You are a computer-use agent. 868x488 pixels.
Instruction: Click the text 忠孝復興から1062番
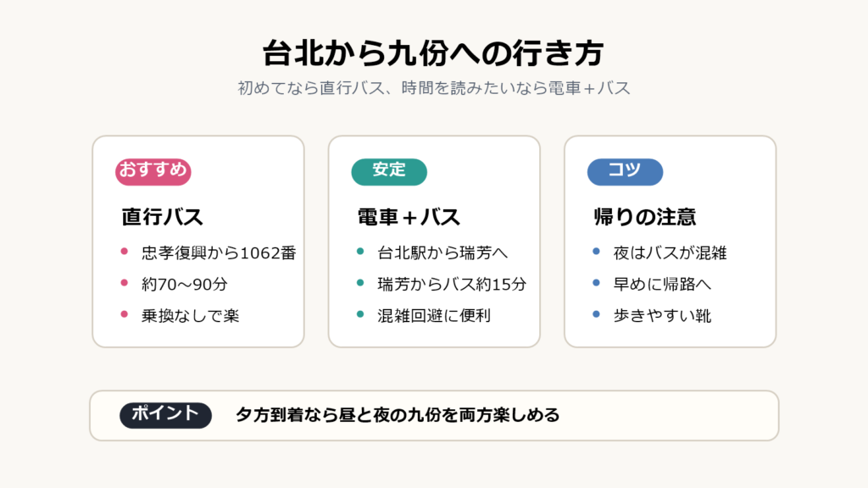(x=219, y=252)
